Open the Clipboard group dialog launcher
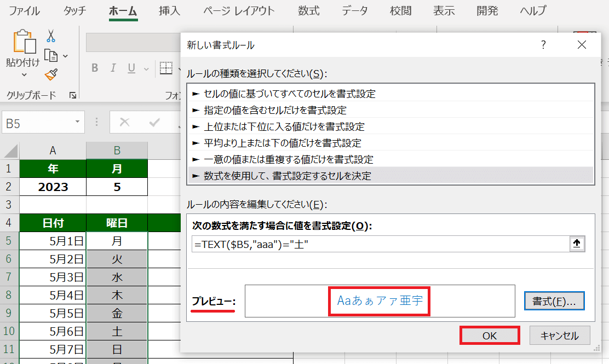 [x=73, y=96]
